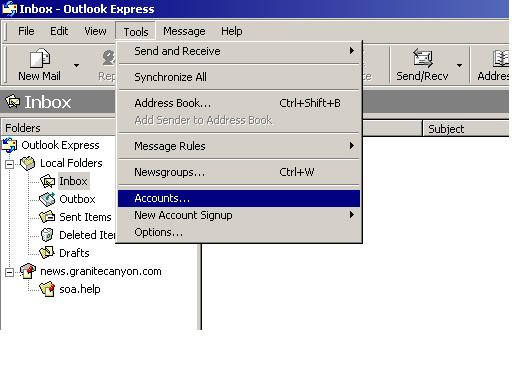
Task: Choose Options... menu entry
Action: coord(239,232)
